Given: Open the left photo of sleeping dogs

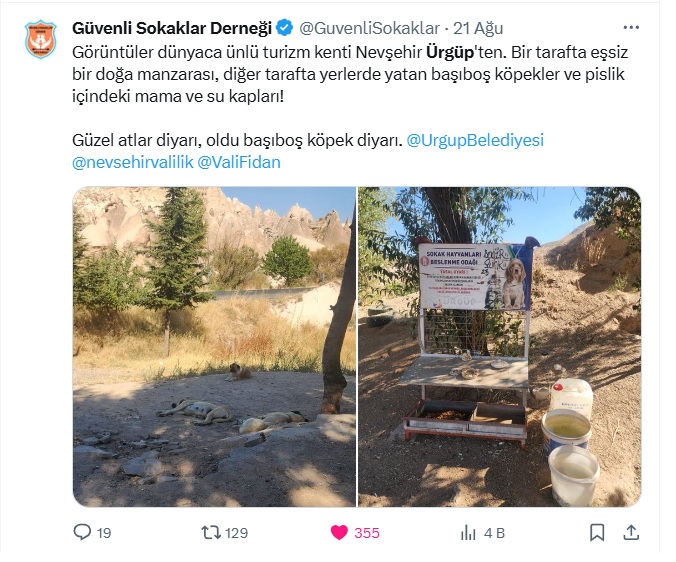Looking at the screenshot, I should click(x=214, y=347).
